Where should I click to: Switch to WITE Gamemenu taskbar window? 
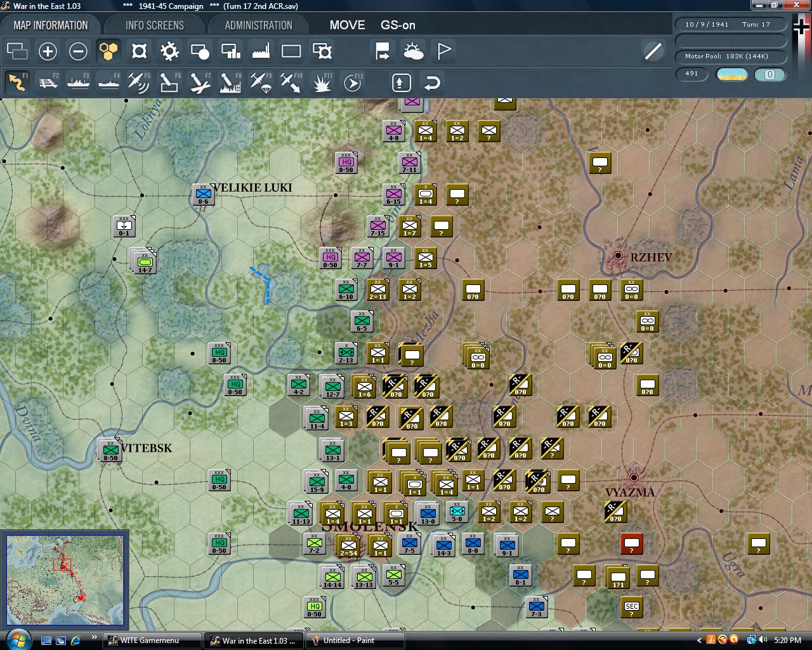(x=152, y=640)
